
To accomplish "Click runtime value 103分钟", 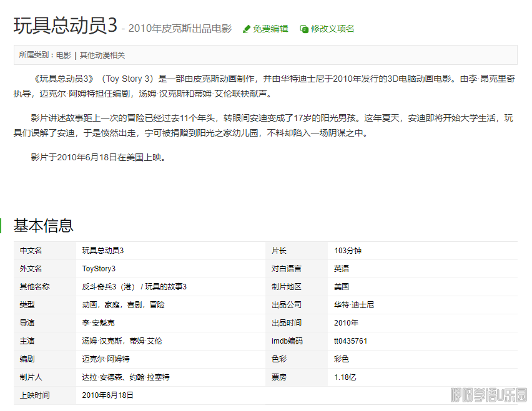I will (x=348, y=251).
